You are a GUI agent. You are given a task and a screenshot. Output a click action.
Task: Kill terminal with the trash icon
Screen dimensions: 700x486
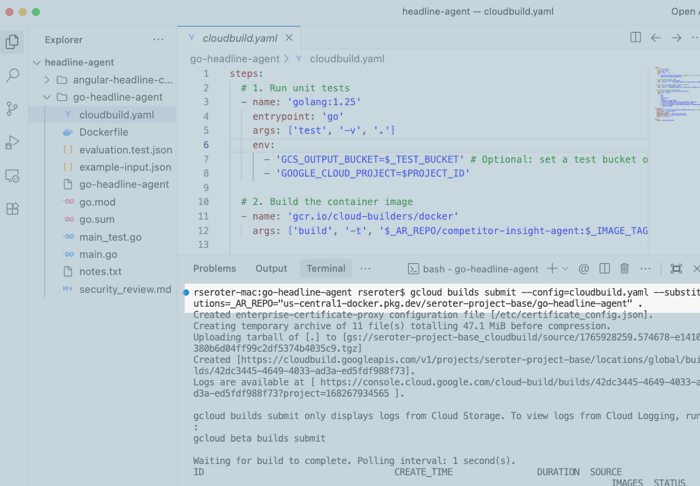click(x=625, y=269)
